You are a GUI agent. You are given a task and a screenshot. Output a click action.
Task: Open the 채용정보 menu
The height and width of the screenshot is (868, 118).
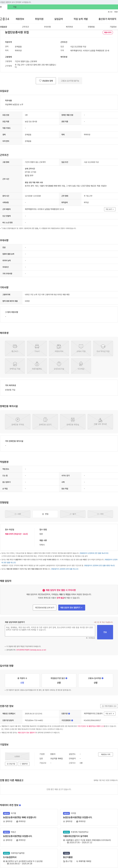pyautogui.click(x=20, y=19)
